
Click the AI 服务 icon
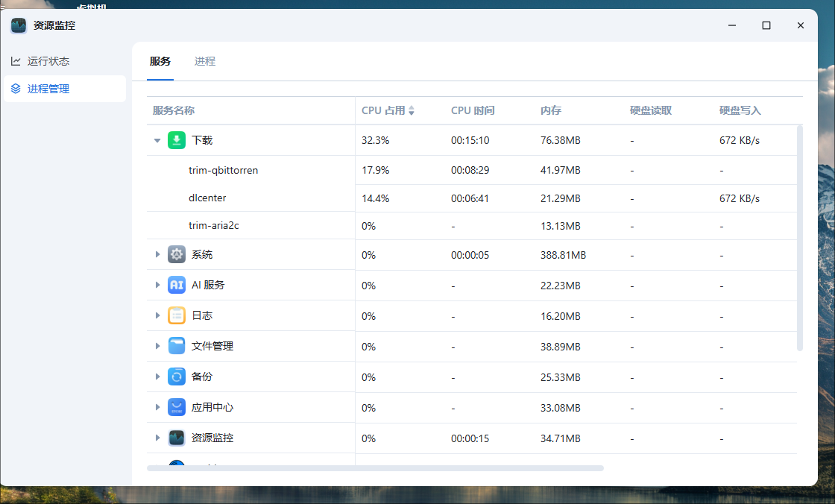176,285
